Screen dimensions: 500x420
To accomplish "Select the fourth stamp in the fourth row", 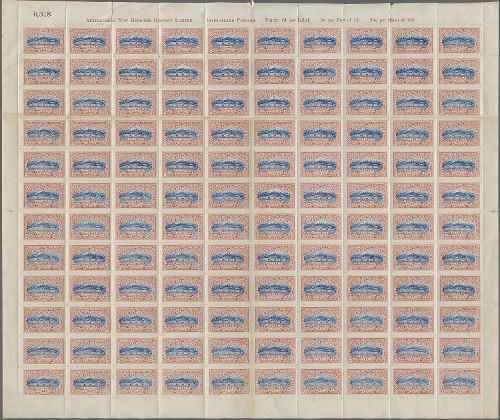I will [x=182, y=134].
